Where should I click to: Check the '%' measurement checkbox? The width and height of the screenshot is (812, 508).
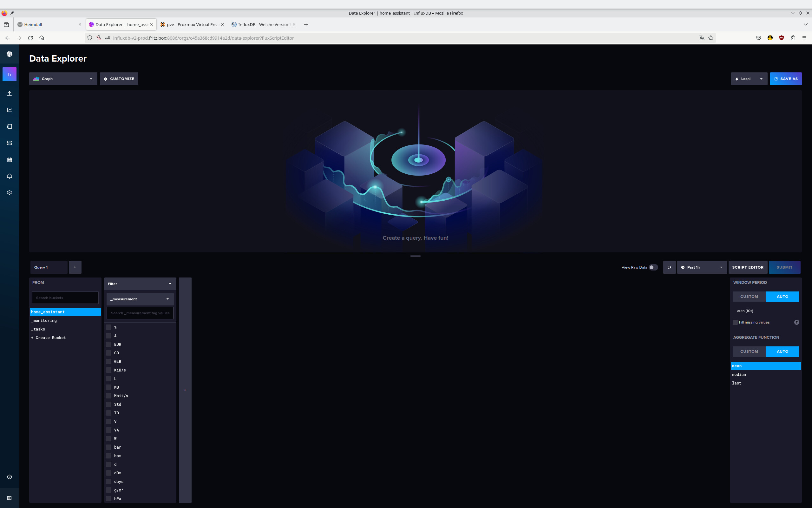tap(109, 327)
